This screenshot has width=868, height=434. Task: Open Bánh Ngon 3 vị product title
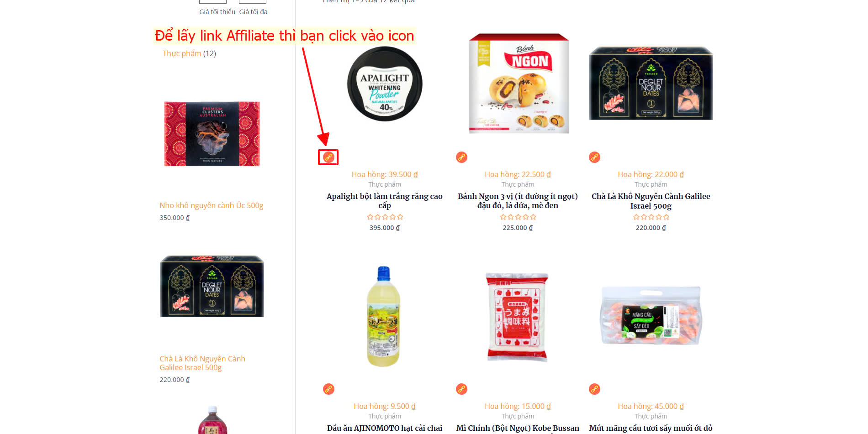[518, 201]
